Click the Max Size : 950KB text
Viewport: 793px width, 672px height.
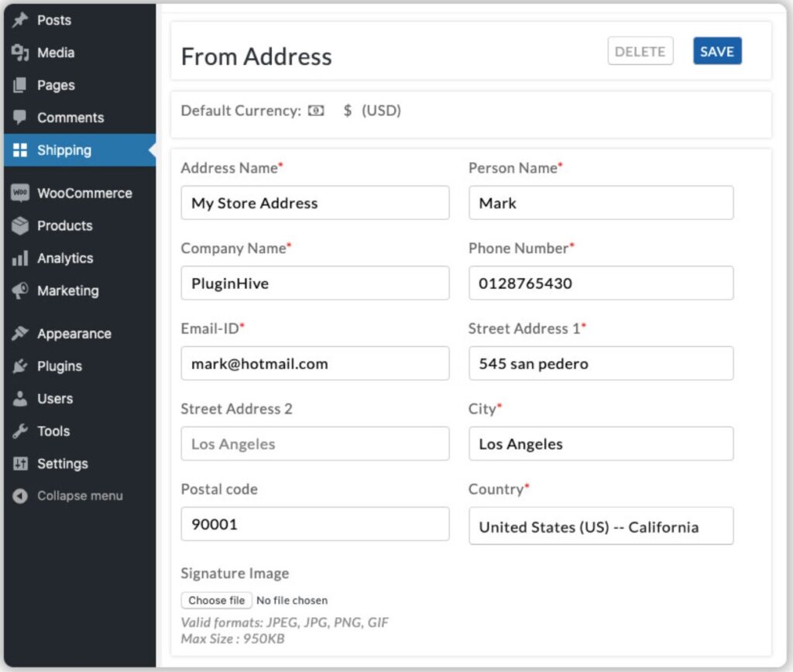pyautogui.click(x=232, y=639)
